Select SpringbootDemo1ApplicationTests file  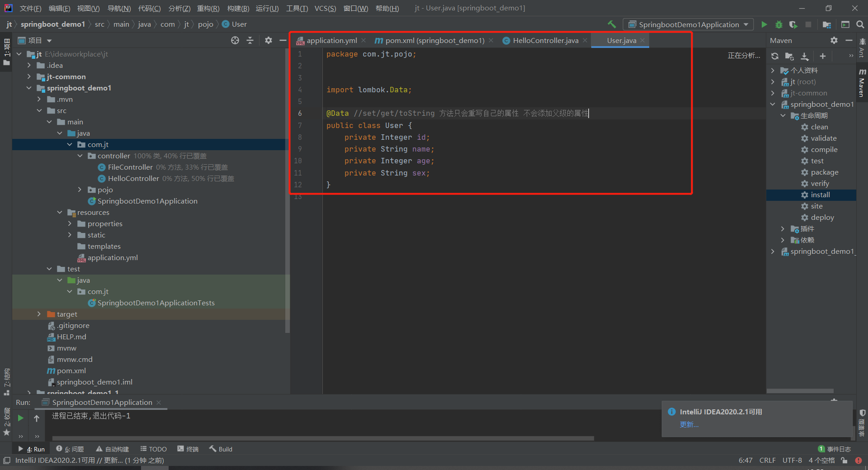coord(156,303)
